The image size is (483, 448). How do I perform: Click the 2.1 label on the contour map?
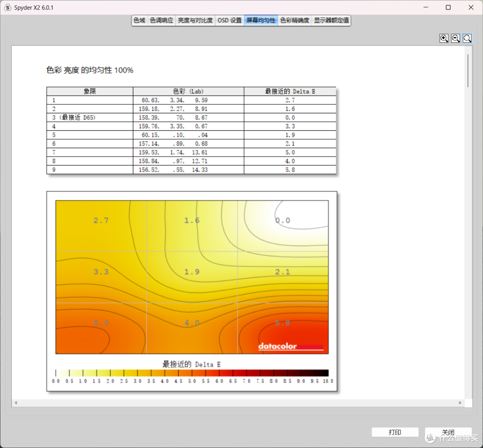point(283,272)
